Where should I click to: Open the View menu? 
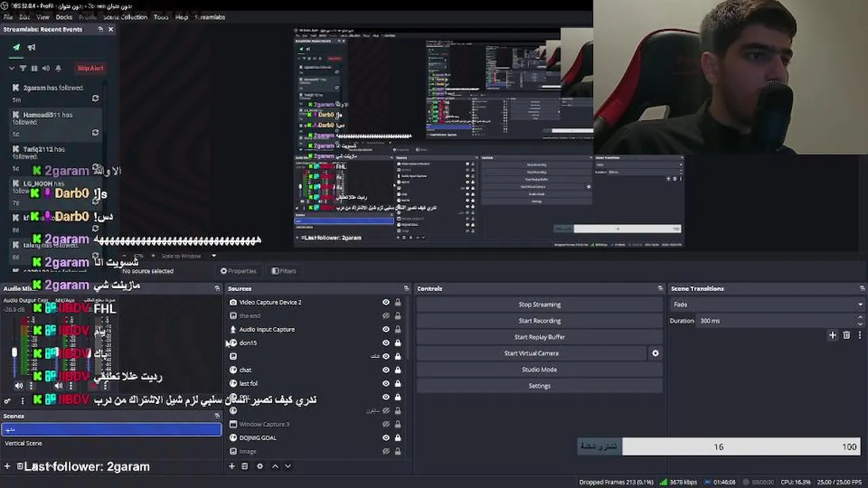43,17
